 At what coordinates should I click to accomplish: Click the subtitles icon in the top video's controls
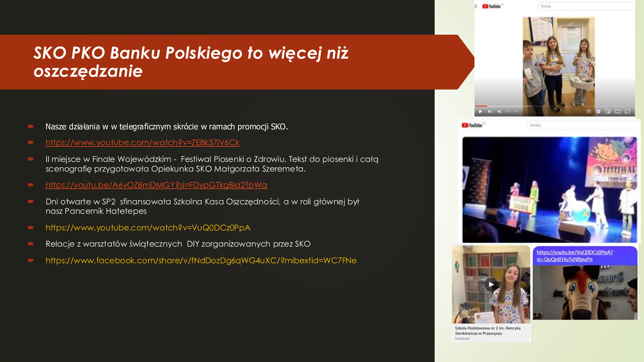click(x=589, y=111)
